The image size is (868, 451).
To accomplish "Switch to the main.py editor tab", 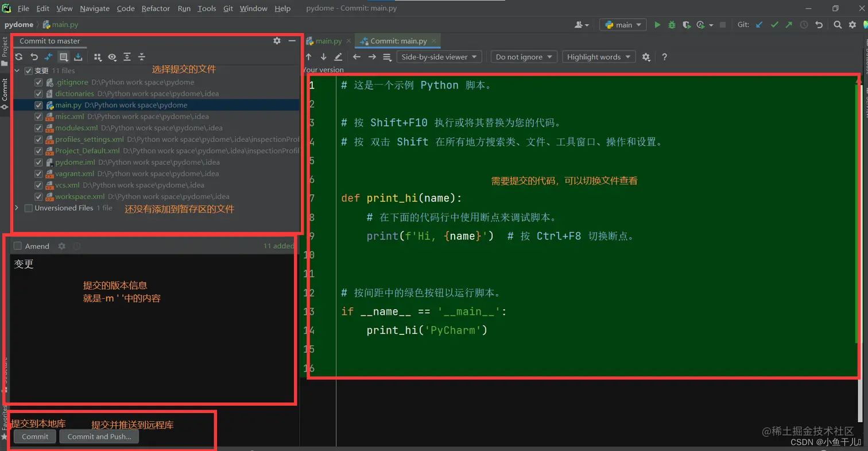I will (x=324, y=41).
